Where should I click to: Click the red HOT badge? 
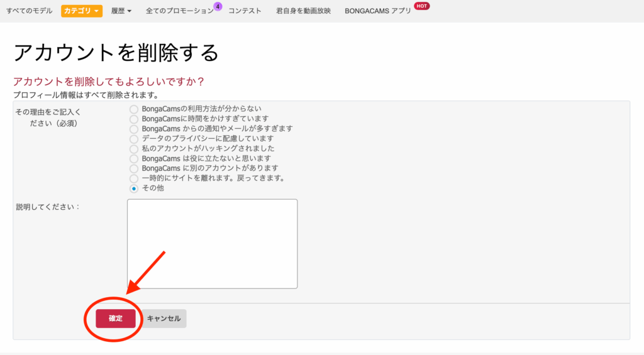pos(421,6)
